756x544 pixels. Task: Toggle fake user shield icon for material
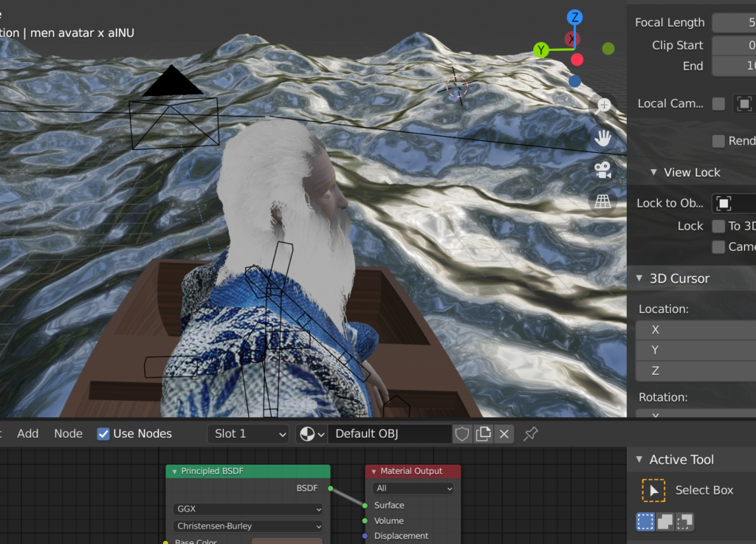[462, 434]
